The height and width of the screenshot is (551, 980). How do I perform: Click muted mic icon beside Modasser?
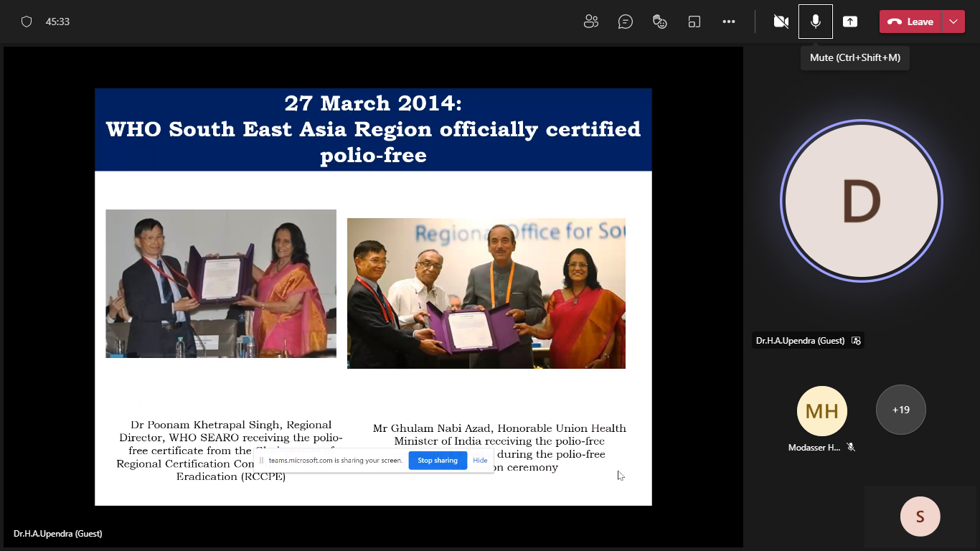(851, 448)
